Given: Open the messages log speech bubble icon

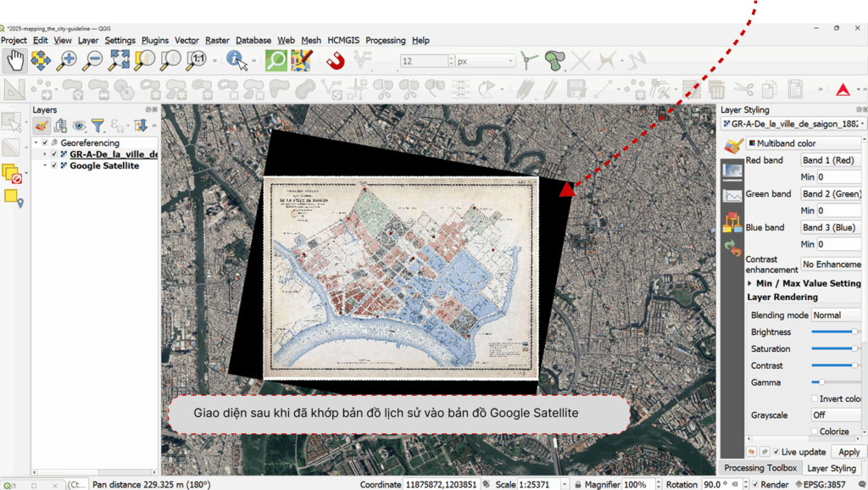Looking at the screenshot, I should [x=862, y=484].
